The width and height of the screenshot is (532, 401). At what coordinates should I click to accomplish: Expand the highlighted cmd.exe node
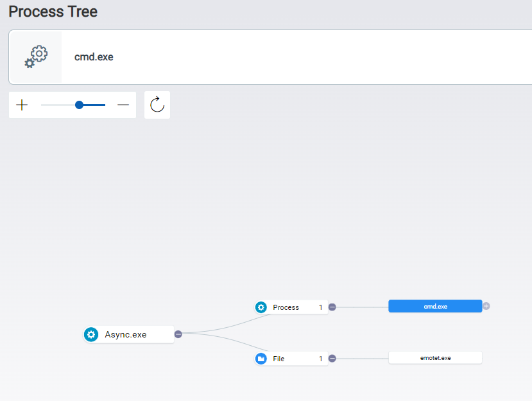tap(486, 306)
